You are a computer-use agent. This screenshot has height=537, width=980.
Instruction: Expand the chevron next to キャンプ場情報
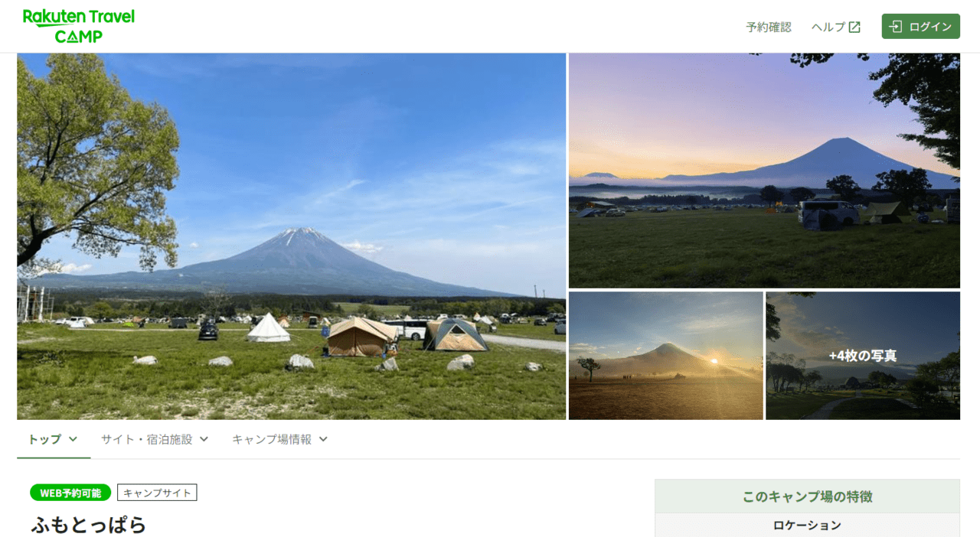coord(323,439)
